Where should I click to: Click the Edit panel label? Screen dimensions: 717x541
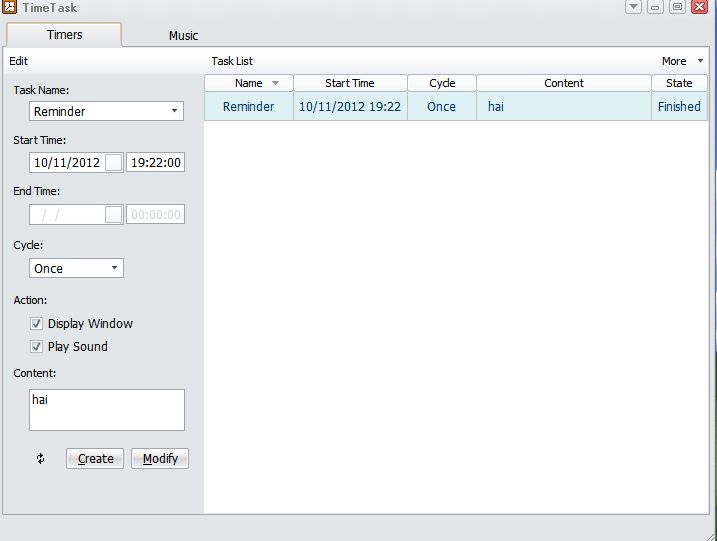(19, 61)
